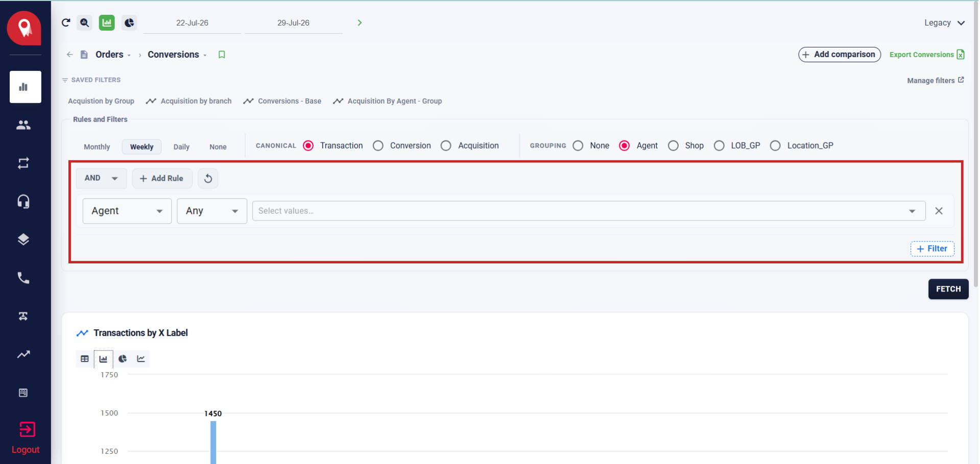Image resolution: width=980 pixels, height=464 pixels.
Task: Click the refresh icon in the top toolbar
Action: [66, 22]
